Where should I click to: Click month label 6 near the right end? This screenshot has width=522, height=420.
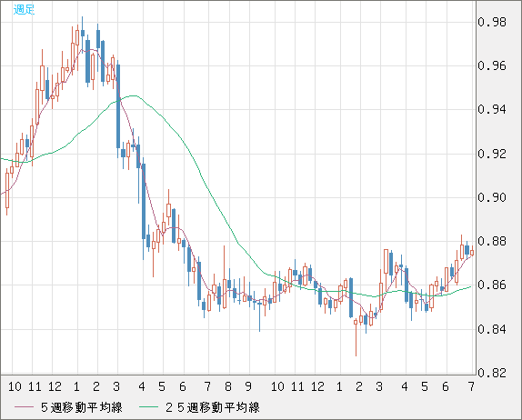click(445, 386)
